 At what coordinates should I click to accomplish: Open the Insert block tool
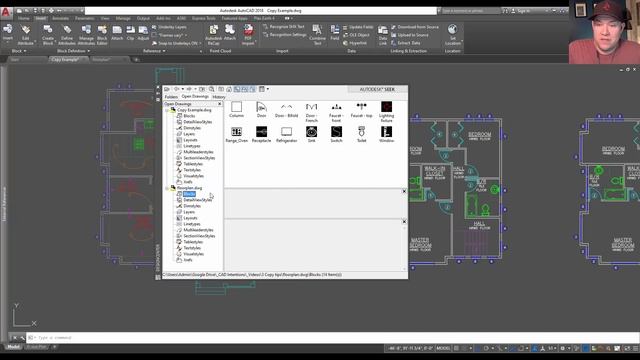(x=7, y=33)
